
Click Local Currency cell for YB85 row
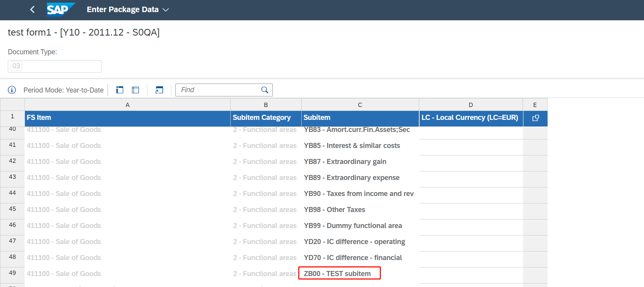[471, 147]
